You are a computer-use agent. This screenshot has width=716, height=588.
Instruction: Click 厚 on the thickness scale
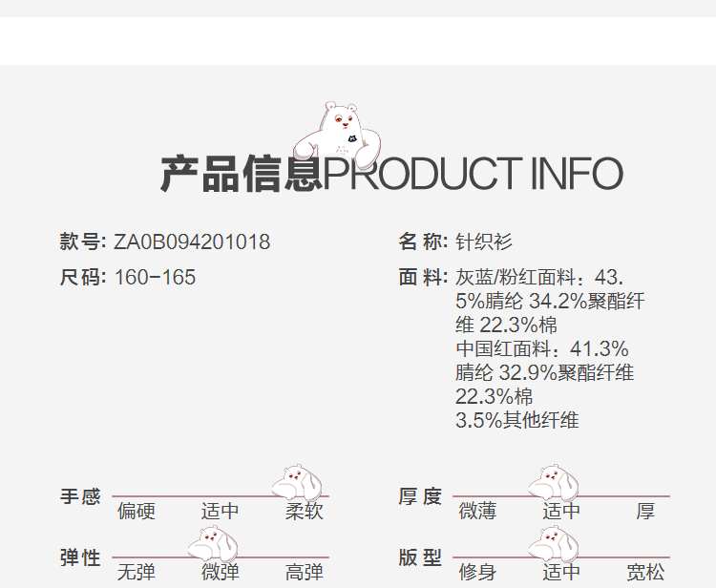coord(645,511)
